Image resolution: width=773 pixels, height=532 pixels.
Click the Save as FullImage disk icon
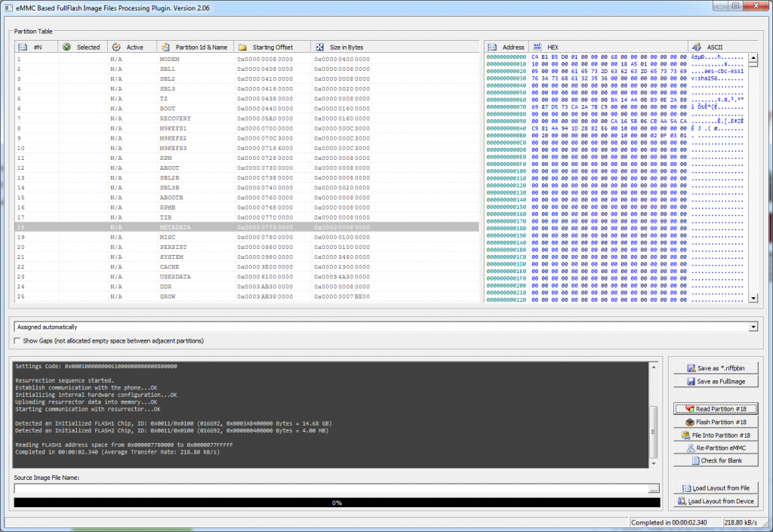click(691, 381)
